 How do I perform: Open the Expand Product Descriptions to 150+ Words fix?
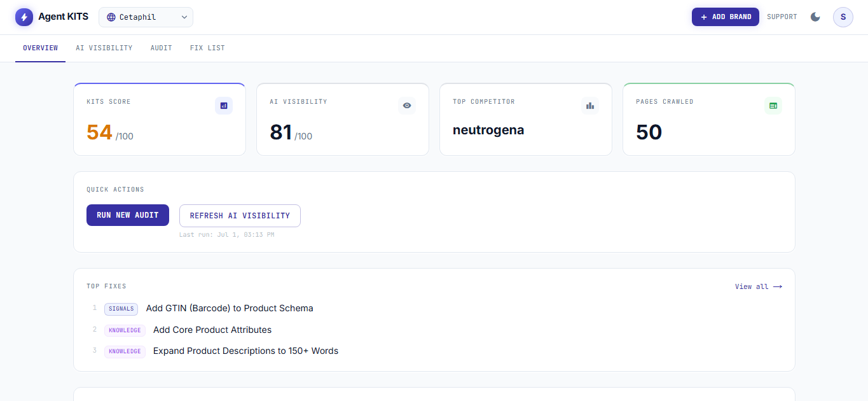point(245,351)
